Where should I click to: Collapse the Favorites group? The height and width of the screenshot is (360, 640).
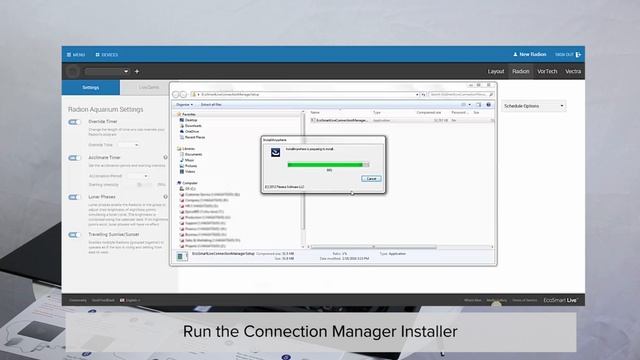(186, 114)
